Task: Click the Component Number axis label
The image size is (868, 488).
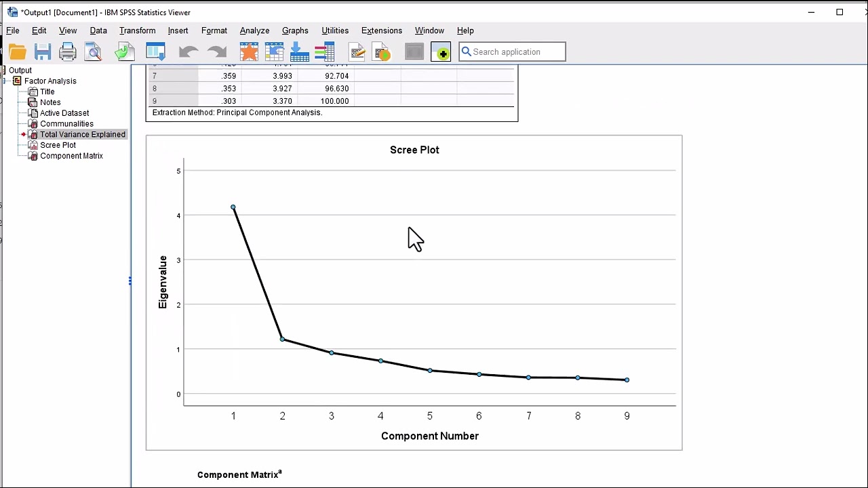Action: click(x=430, y=436)
